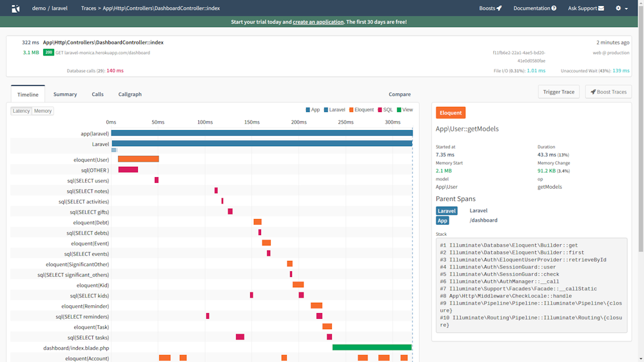Click the blue Laravel parent span badge

click(446, 211)
